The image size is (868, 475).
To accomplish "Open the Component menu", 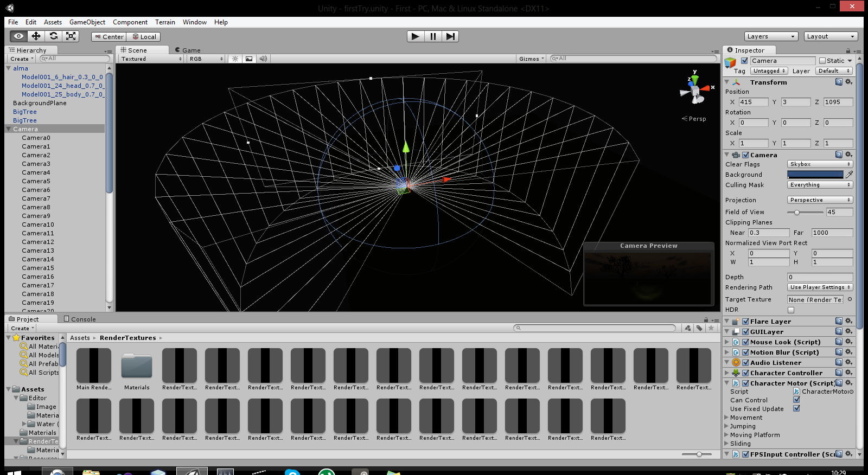I will (x=130, y=22).
